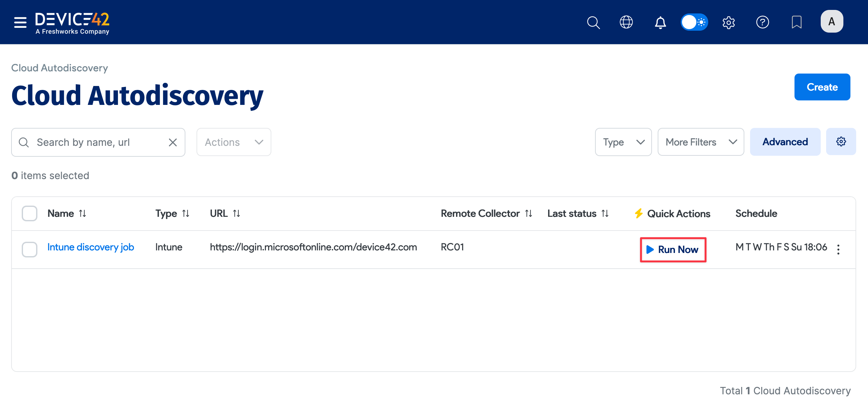Select all rows using the header checkbox
Viewport: 868px width, 417px height.
point(29,213)
